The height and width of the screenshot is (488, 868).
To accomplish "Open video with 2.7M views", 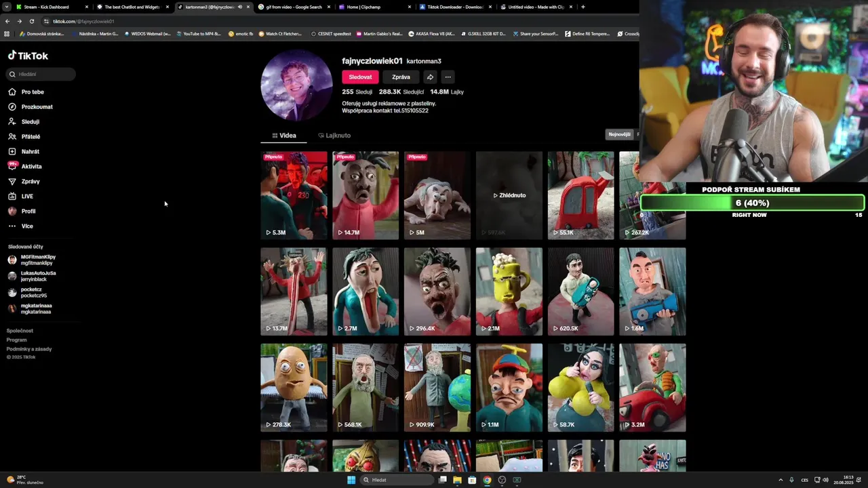I will 366,291.
